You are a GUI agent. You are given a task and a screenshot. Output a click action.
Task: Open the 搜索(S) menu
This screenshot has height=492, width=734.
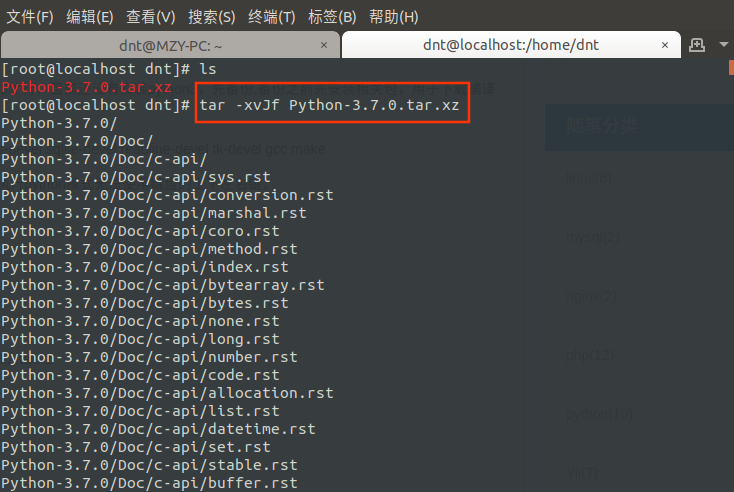point(212,17)
